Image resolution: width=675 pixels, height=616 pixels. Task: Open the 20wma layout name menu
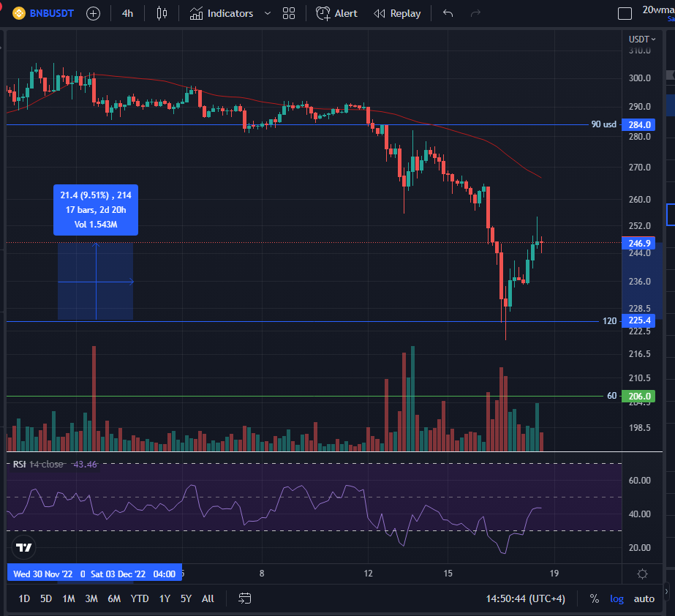pyautogui.click(x=657, y=10)
